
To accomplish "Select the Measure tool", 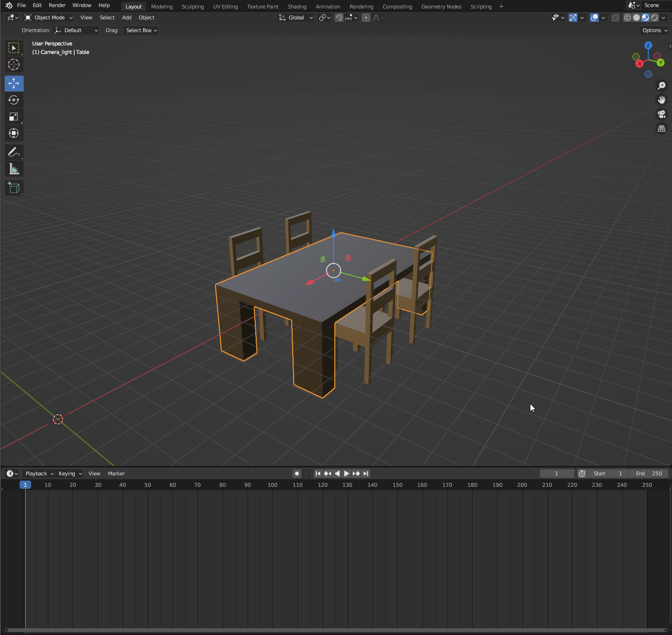I will pyautogui.click(x=14, y=169).
